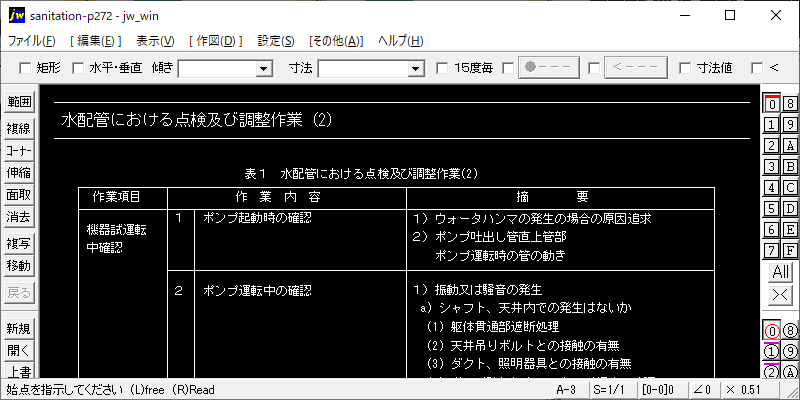Screen dimensions: 800x400
Task: Click the コーナー corner tool button
Action: pyautogui.click(x=18, y=151)
